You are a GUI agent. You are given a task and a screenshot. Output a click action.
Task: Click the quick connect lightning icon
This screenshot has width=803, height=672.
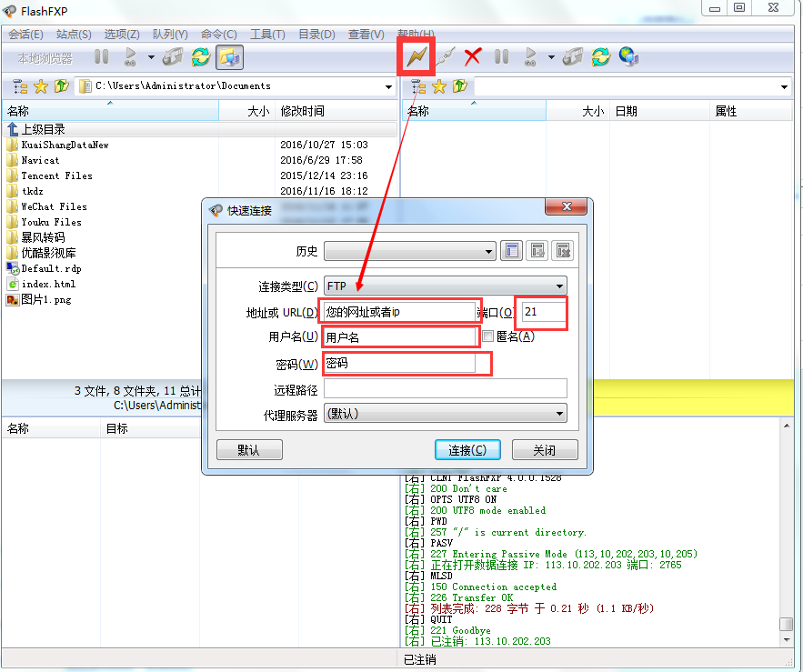[417, 56]
